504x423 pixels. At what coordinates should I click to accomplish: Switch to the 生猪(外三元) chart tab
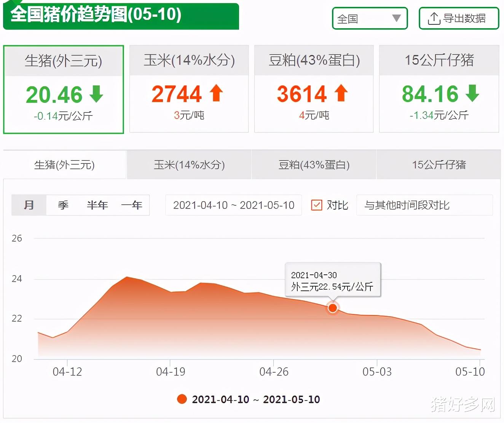65,165
